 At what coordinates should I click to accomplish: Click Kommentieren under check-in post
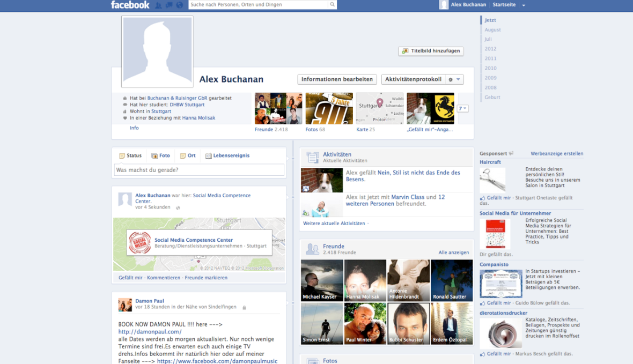(164, 278)
